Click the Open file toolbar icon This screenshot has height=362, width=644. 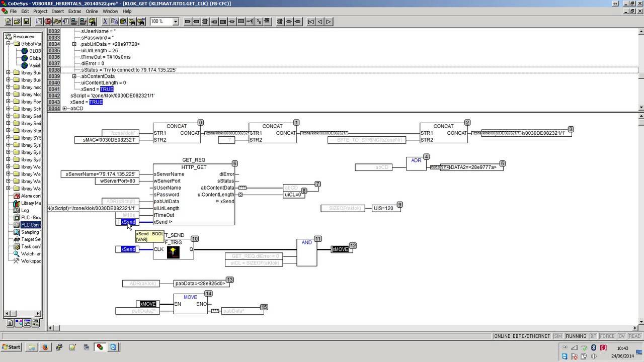[17, 22]
